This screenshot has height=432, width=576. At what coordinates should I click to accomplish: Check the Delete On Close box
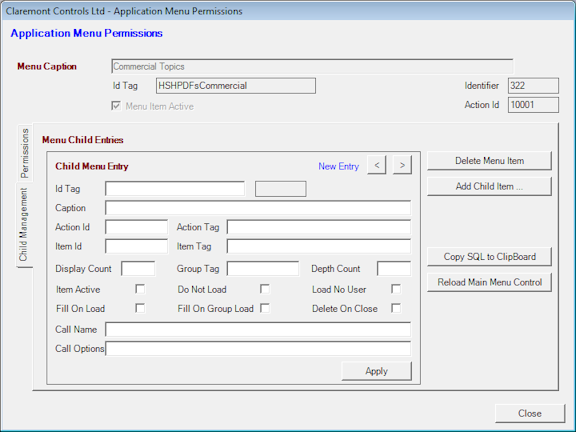(x=396, y=308)
